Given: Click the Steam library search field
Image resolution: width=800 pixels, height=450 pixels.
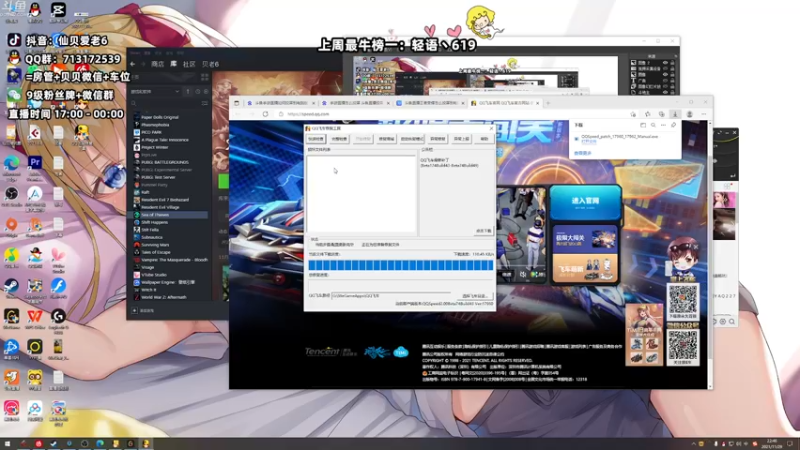Looking at the screenshot, I should click(x=165, y=104).
